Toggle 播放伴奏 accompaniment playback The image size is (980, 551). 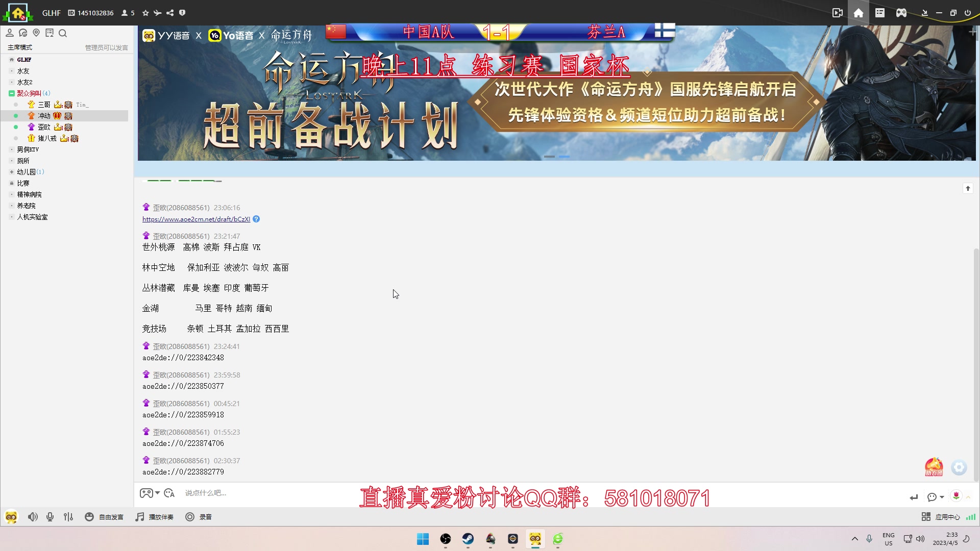click(x=154, y=517)
